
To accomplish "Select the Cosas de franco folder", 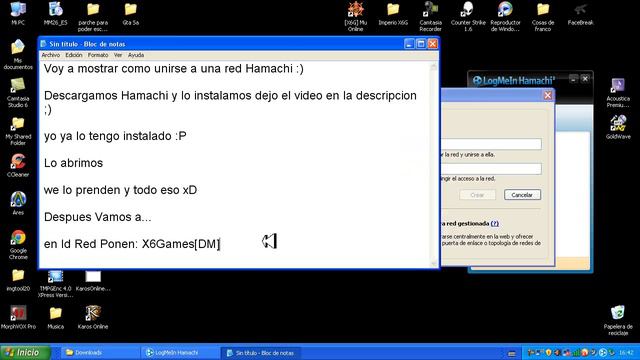I will 543,17.
